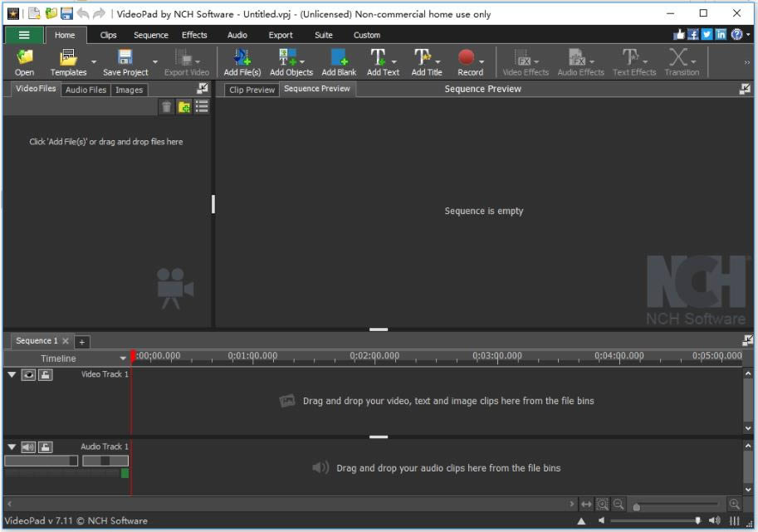Click the master volume slider in status bar
This screenshot has width=758, height=532.
pyautogui.click(x=656, y=520)
